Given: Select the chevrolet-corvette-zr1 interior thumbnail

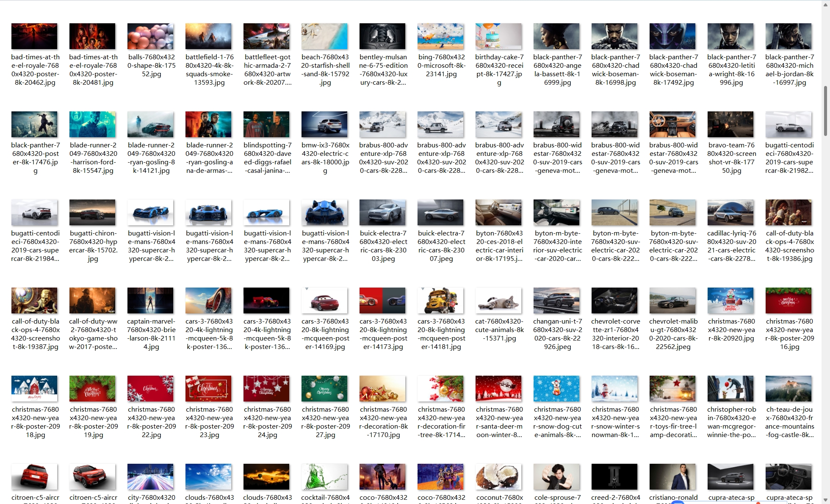Looking at the screenshot, I should [x=614, y=301].
